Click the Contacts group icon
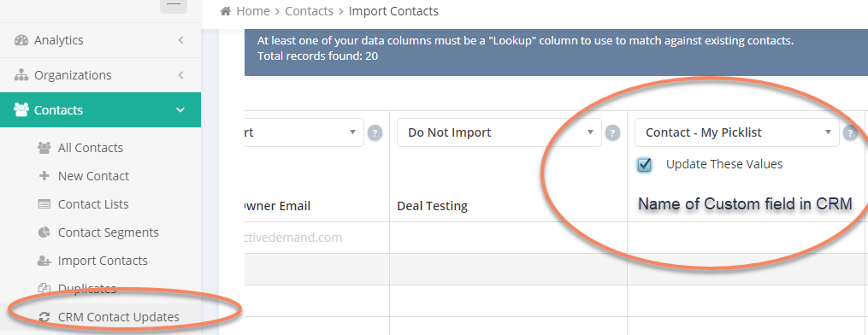 21,110
